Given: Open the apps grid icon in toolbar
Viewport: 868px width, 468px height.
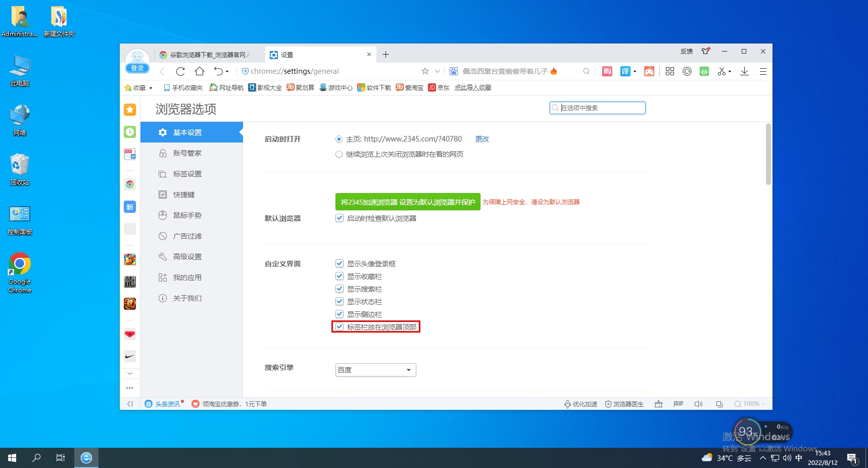Looking at the screenshot, I should tap(670, 71).
